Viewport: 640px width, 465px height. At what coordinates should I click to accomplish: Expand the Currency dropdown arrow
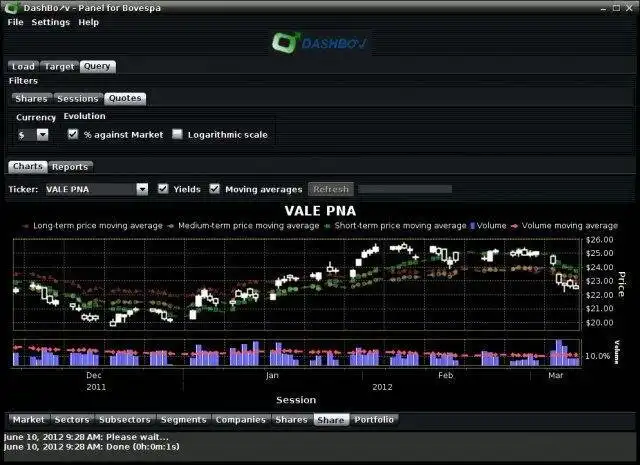(42, 134)
